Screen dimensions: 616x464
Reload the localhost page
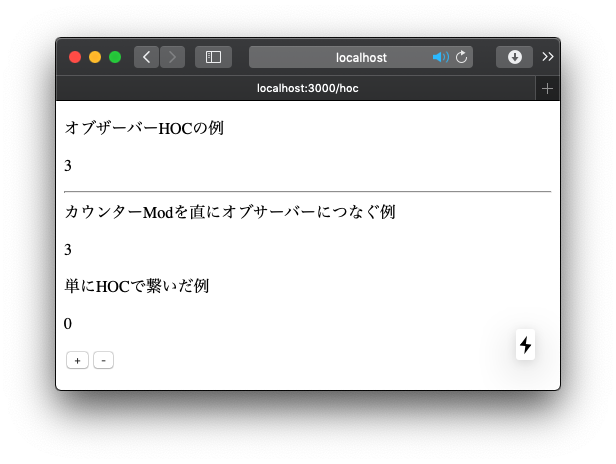462,57
